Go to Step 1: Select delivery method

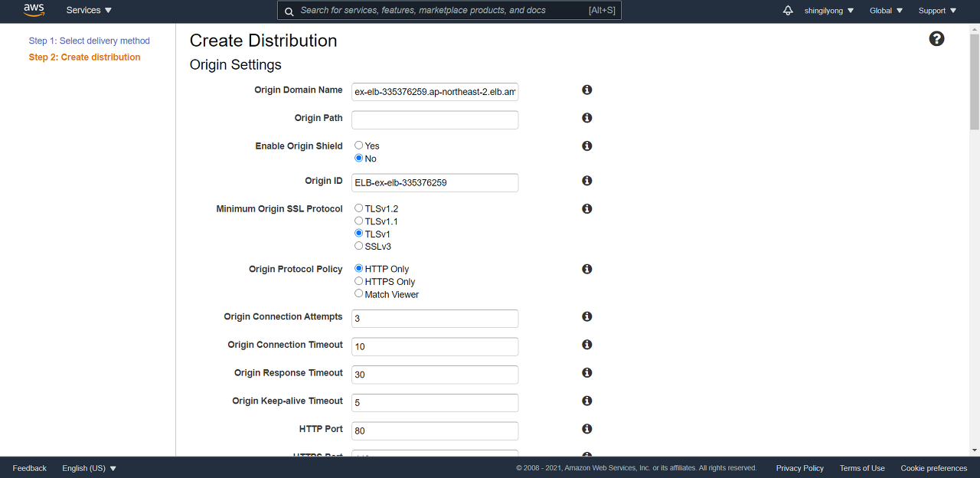(90, 41)
